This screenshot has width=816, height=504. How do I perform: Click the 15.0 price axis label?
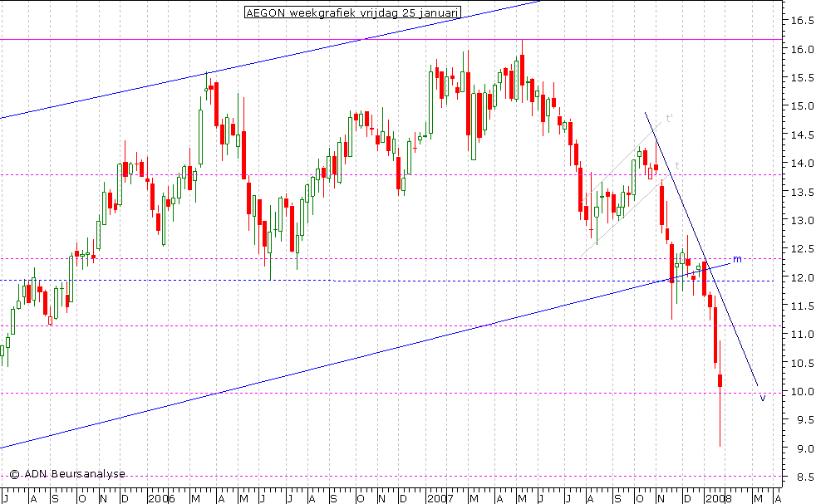click(802, 106)
